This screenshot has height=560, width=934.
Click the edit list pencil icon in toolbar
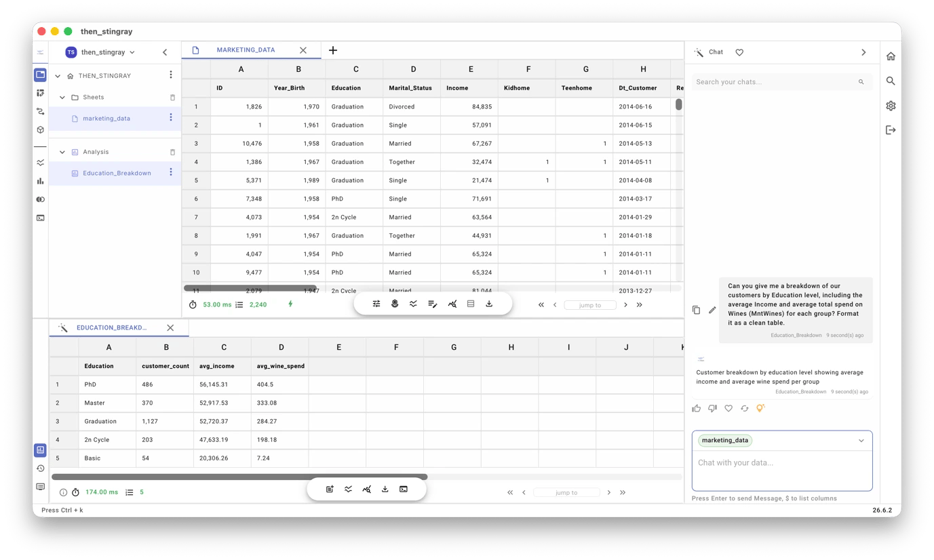[x=432, y=304]
